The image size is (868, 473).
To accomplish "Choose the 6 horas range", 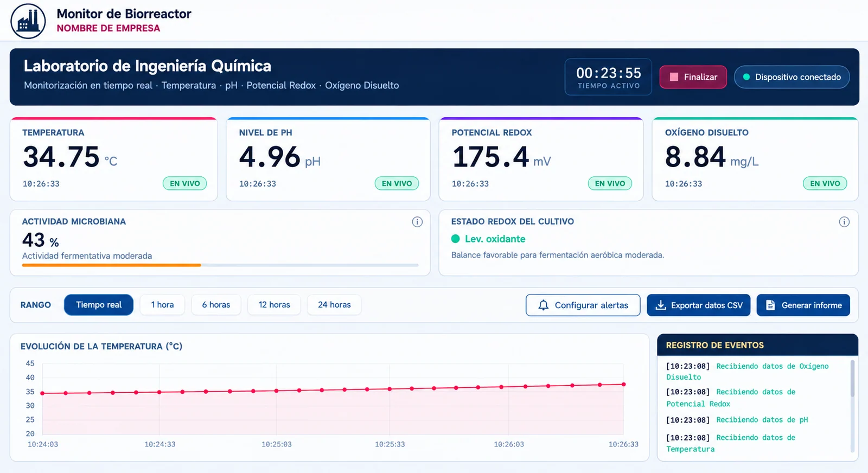I will point(216,305).
